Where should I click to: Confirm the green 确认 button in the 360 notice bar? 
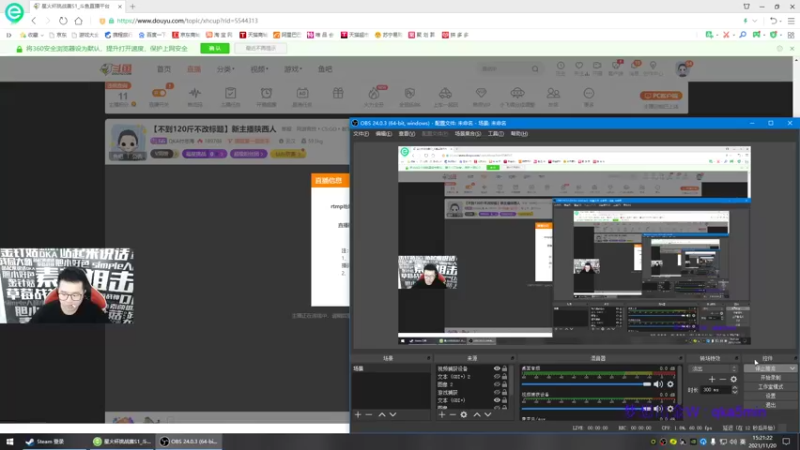[x=215, y=48]
